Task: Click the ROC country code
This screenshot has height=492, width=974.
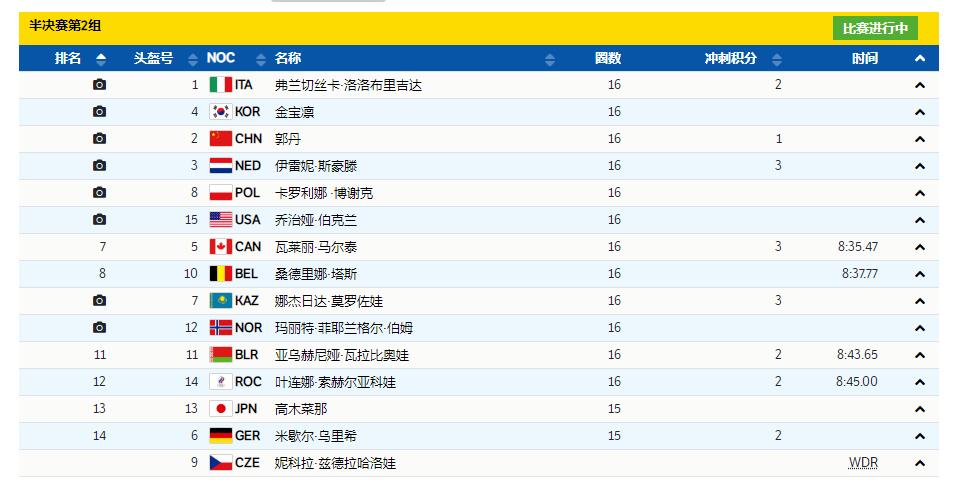Action: tap(248, 381)
